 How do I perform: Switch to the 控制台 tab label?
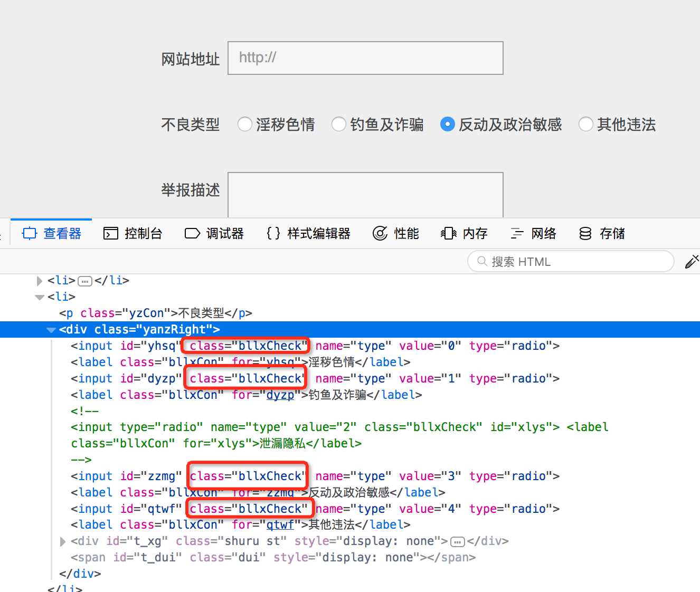144,233
